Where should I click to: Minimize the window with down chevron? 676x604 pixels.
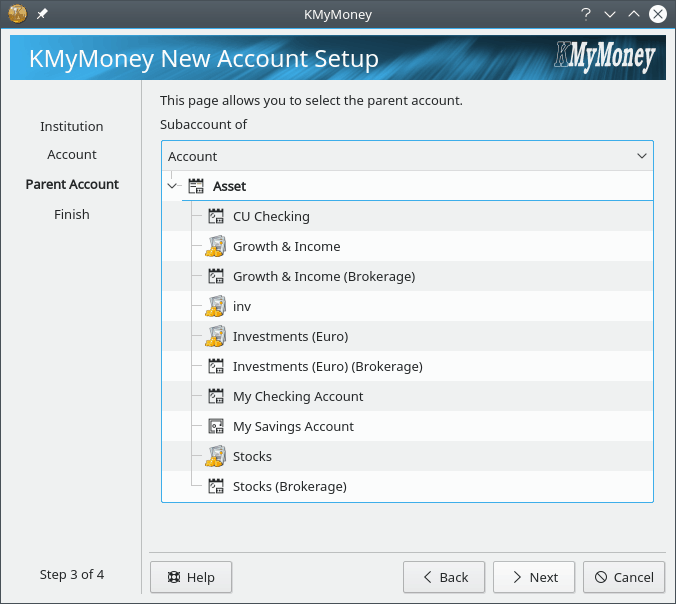pos(610,14)
